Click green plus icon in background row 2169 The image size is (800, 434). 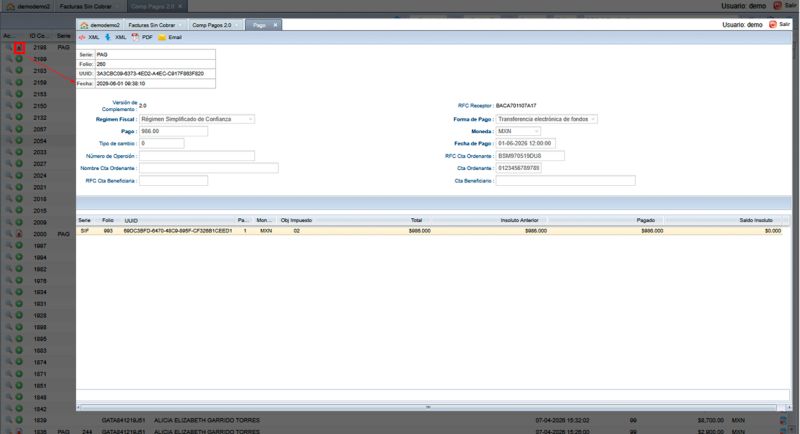click(x=19, y=59)
